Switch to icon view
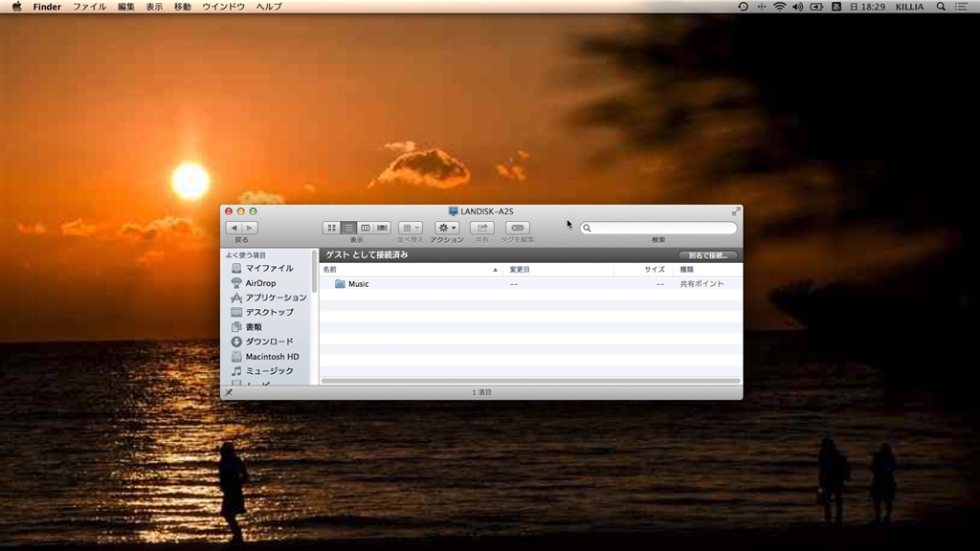Image resolution: width=980 pixels, height=551 pixels. (x=332, y=228)
